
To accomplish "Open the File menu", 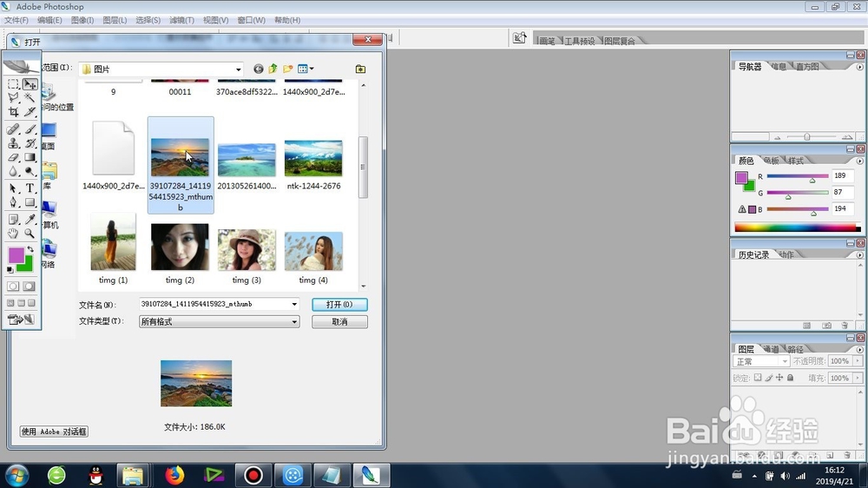I will click(x=16, y=20).
